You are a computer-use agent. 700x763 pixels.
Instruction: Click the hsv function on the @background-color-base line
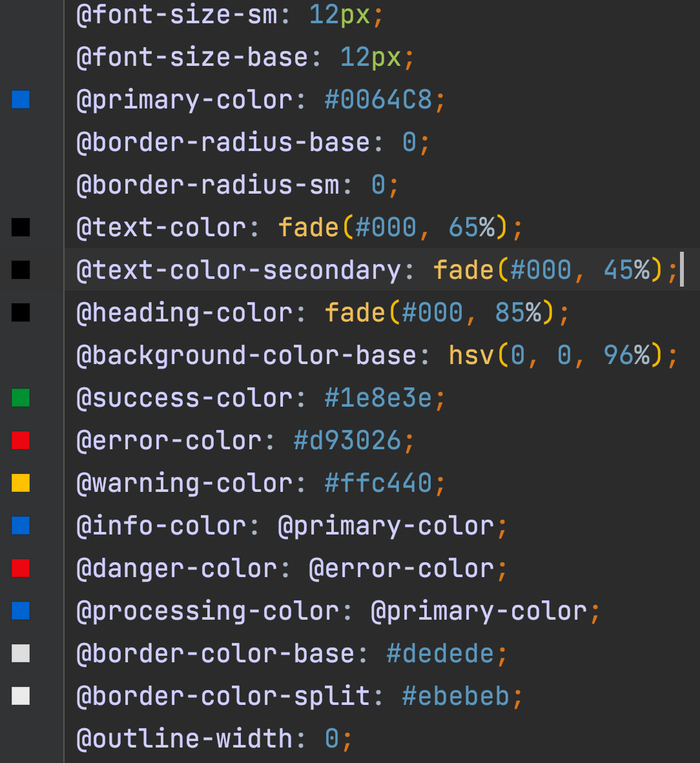(471, 355)
